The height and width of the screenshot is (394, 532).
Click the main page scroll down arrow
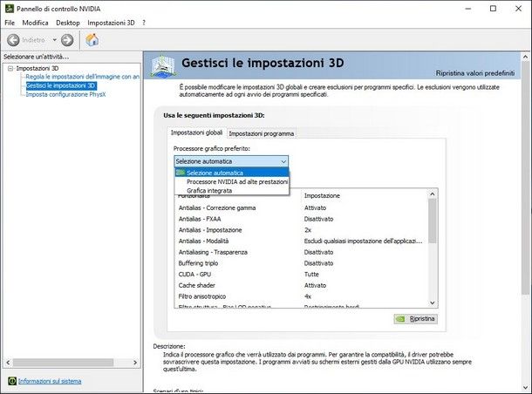coord(526,388)
